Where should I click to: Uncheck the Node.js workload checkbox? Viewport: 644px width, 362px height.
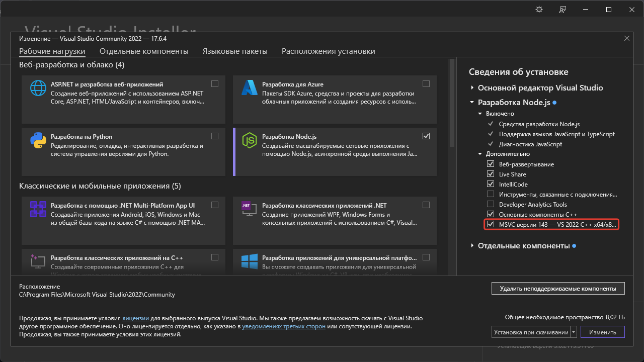point(426,136)
